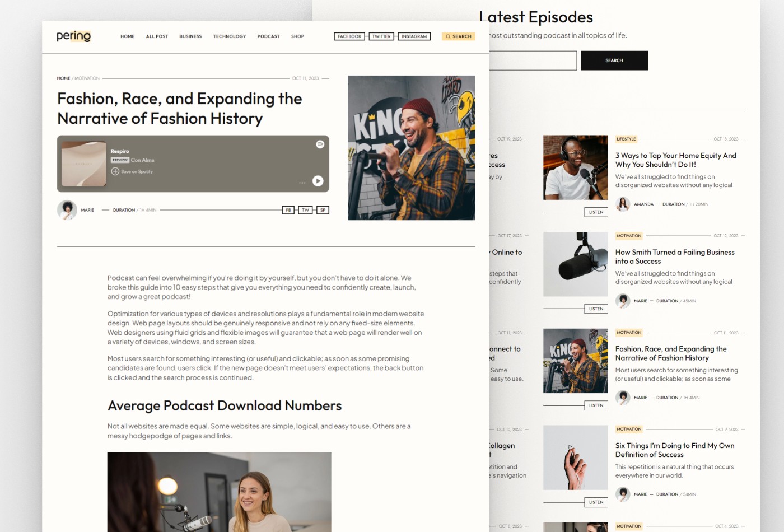This screenshot has height=532, width=784.
Task: Open the Shop menu item
Action: [x=297, y=36]
